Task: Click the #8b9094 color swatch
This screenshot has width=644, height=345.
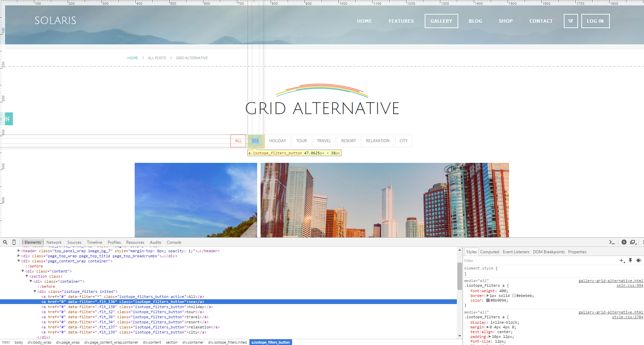Action: [x=488, y=300]
